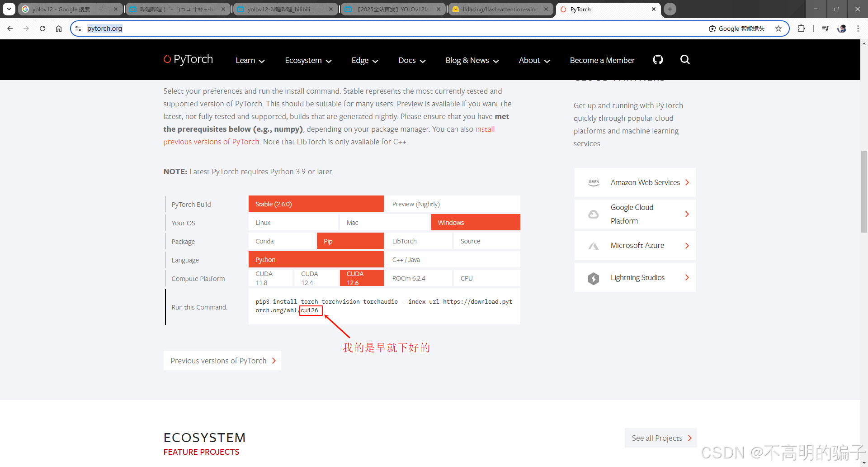Close the flash-attention GitHub tab

point(546,9)
